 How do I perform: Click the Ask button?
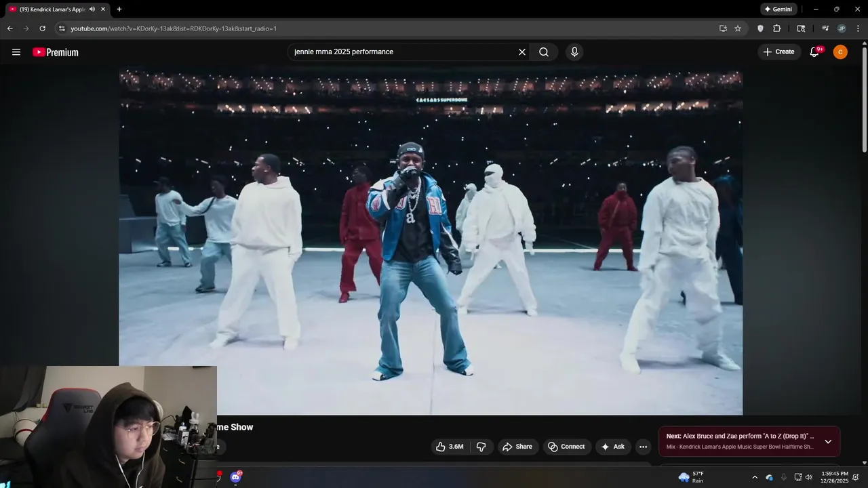tap(613, 447)
